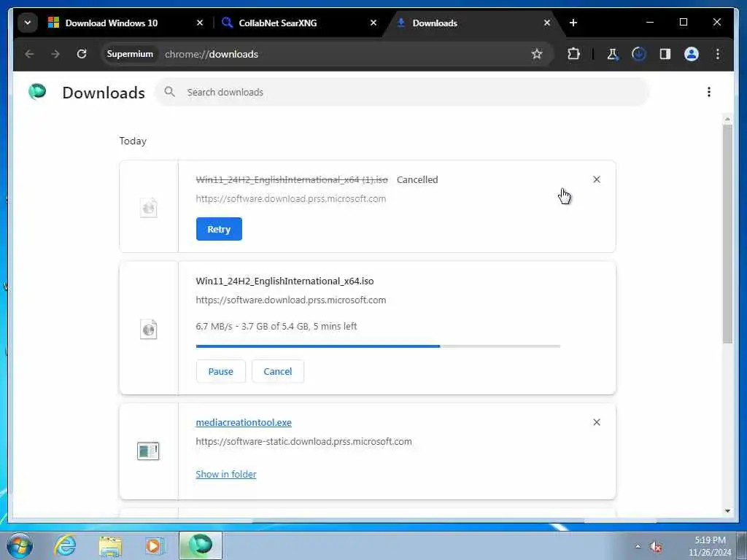Open the taskbar clock showing 5:19 PM
The image size is (747, 560).
tap(710, 546)
